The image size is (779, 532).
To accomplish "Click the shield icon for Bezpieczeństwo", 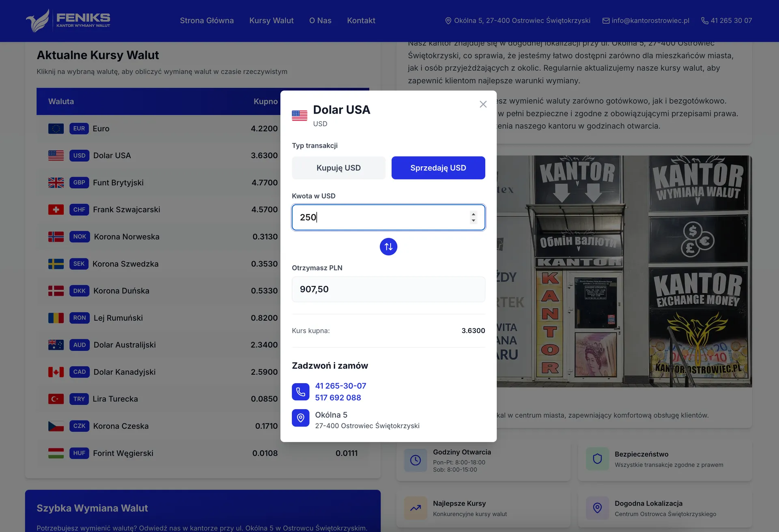I will [x=597, y=459].
